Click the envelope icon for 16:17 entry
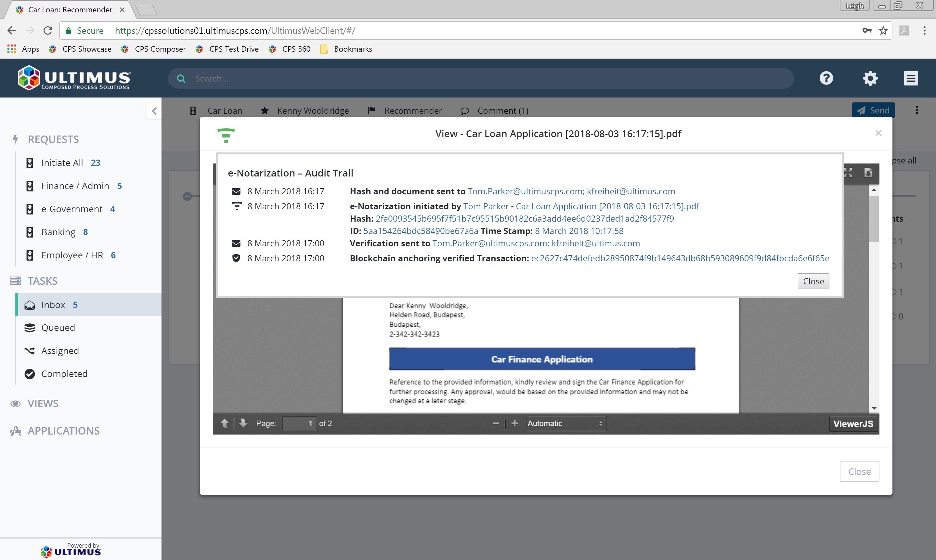 236,191
